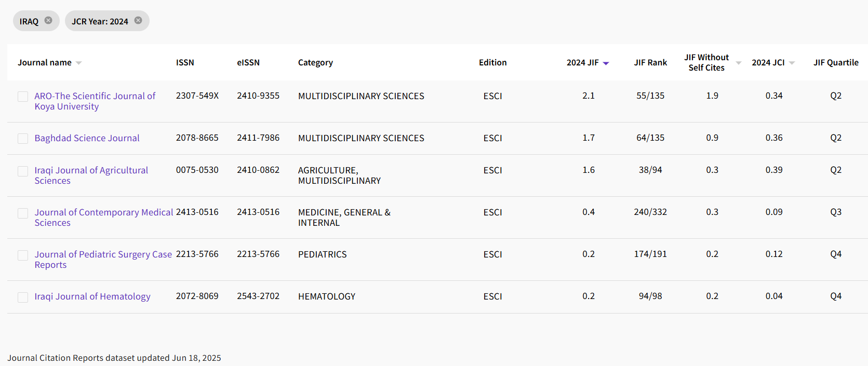
Task: Open Baghdad Science Journal link
Action: point(87,138)
